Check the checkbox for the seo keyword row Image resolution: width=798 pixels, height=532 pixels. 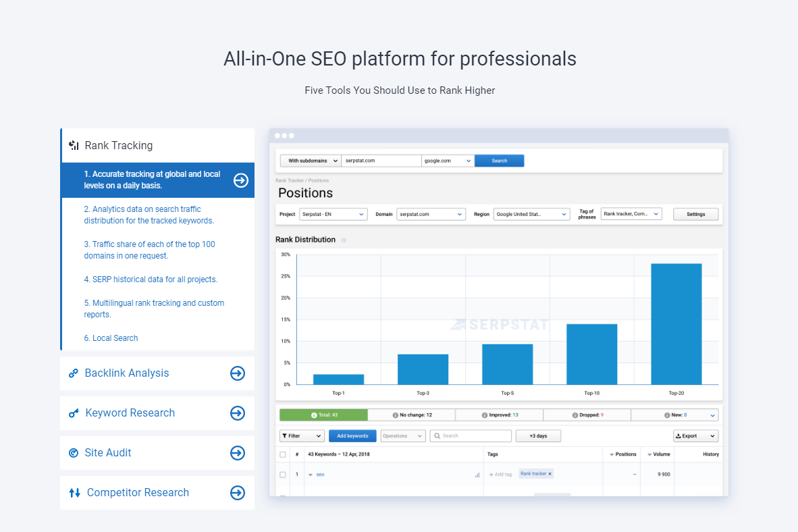(x=284, y=474)
